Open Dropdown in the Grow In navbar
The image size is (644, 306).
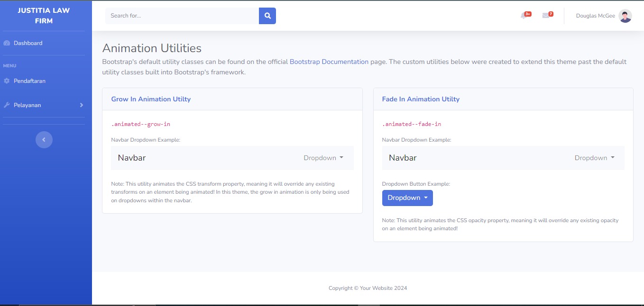tap(323, 158)
